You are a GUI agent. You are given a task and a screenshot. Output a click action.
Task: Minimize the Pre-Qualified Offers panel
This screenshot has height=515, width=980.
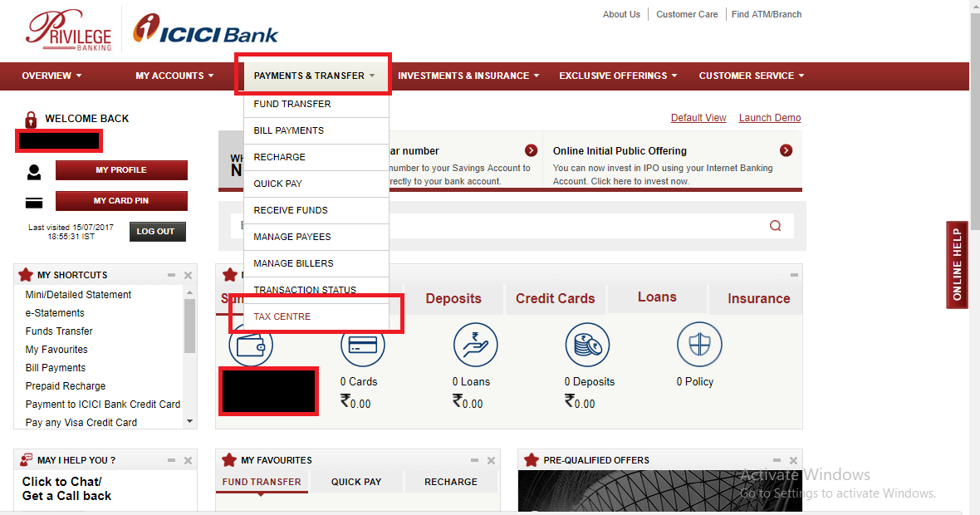point(777,460)
